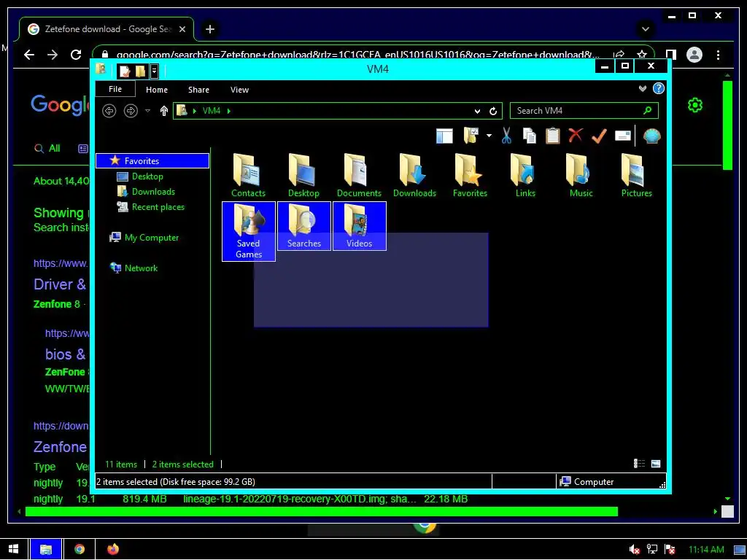
Task: Select the Videos folder
Action: [x=359, y=226]
